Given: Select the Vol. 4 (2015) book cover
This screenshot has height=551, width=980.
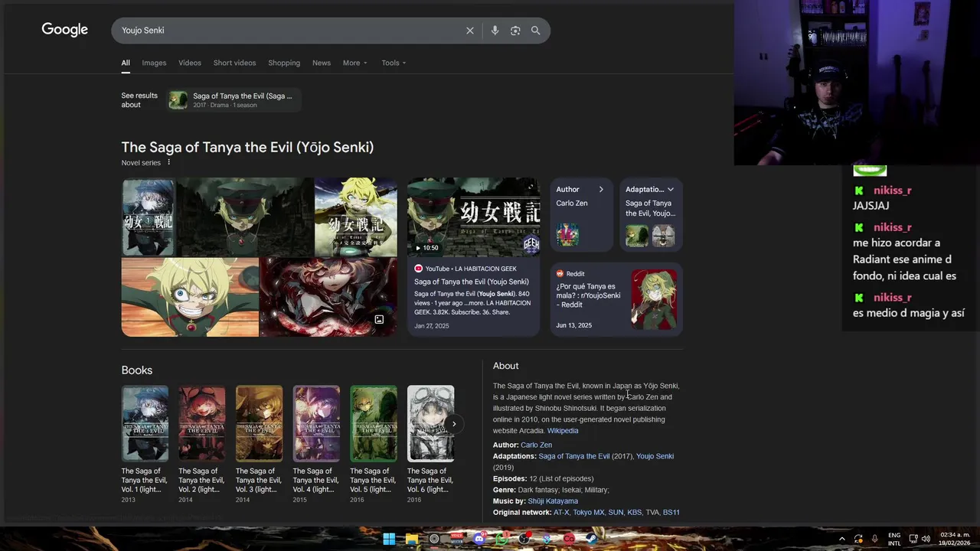Looking at the screenshot, I should click(316, 423).
